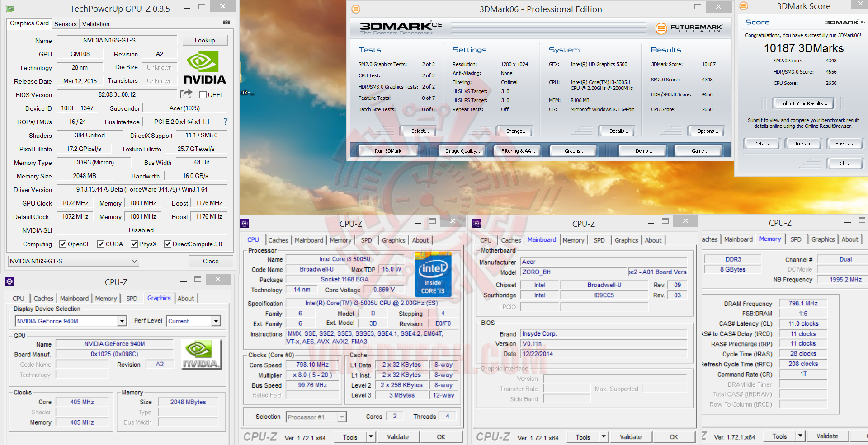The width and height of the screenshot is (868, 445).
Task: Click Validate in CPU-Z Processor window
Action: point(398,437)
